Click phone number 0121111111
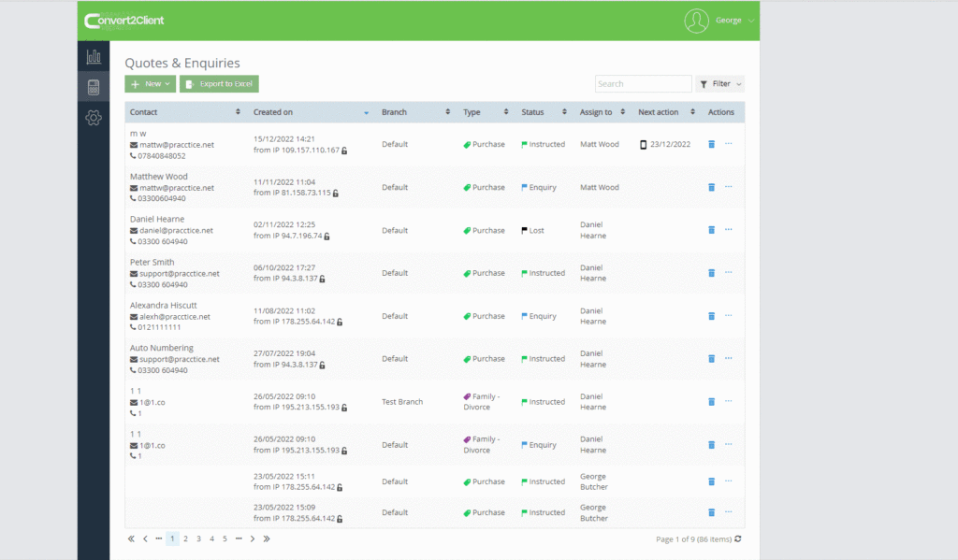Image resolution: width=958 pixels, height=560 pixels. 159,327
